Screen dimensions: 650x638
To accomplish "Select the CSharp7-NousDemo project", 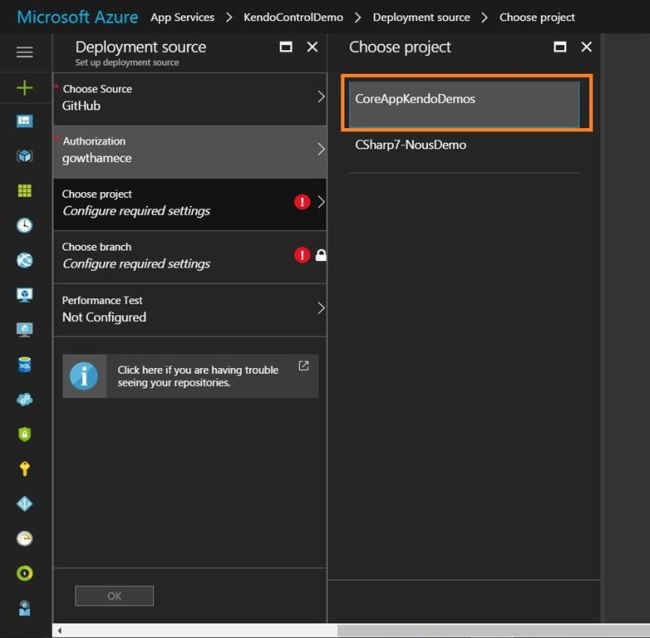I will click(x=410, y=145).
